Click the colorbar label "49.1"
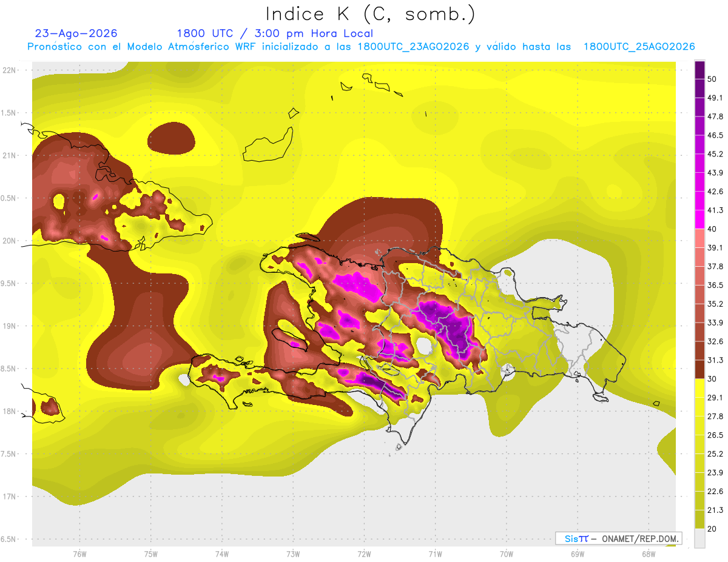 [x=715, y=98]
